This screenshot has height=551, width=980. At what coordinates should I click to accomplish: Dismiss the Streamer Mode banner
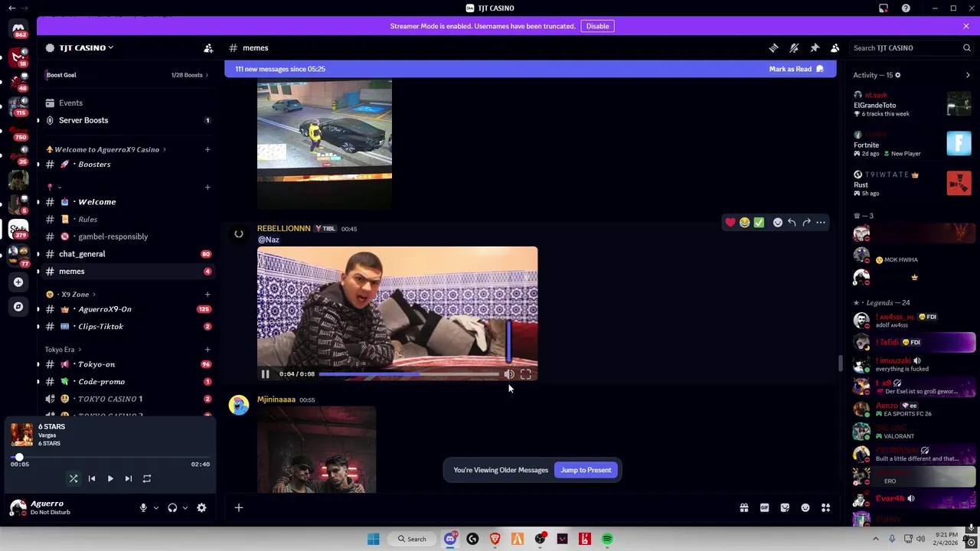[966, 26]
